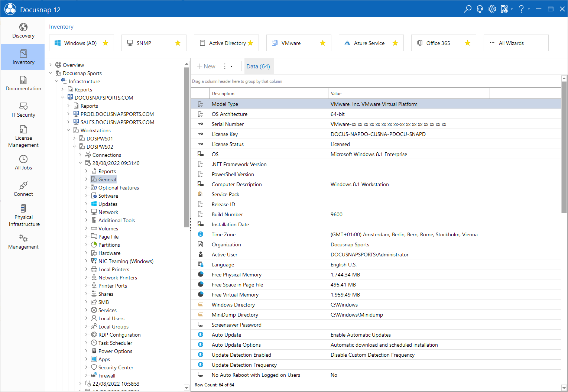The height and width of the screenshot is (392, 568).
Task: Click the tree panel scroll down arrow
Action: point(186,388)
